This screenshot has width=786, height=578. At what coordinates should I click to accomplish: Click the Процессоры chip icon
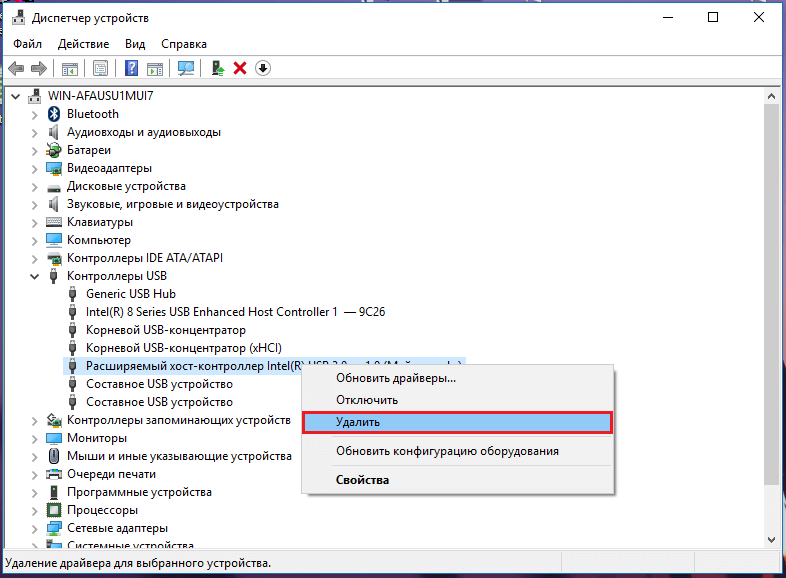tap(54, 510)
